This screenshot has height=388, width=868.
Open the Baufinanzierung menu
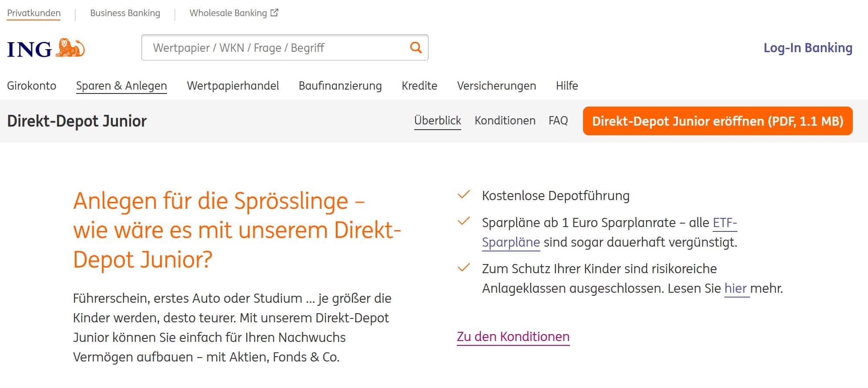(340, 86)
